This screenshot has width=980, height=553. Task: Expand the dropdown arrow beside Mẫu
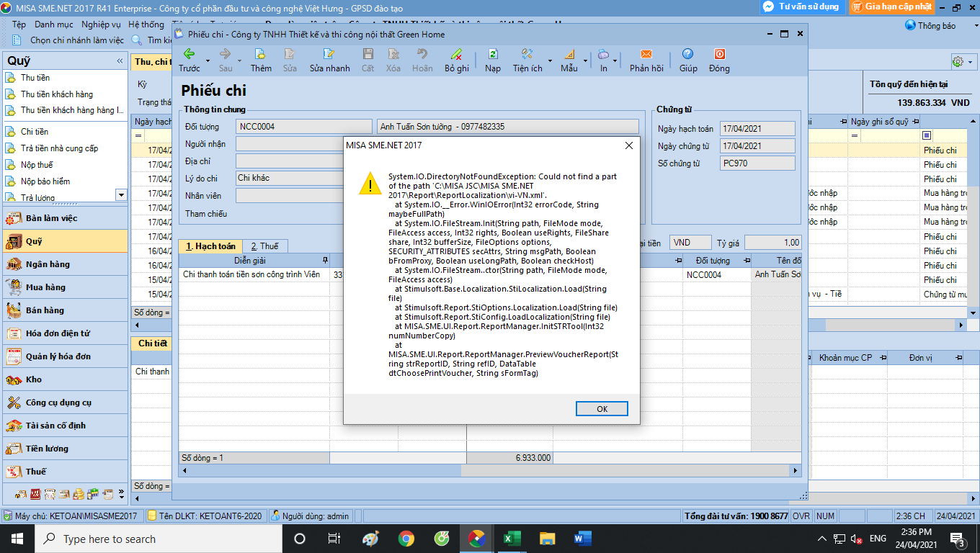tap(586, 61)
